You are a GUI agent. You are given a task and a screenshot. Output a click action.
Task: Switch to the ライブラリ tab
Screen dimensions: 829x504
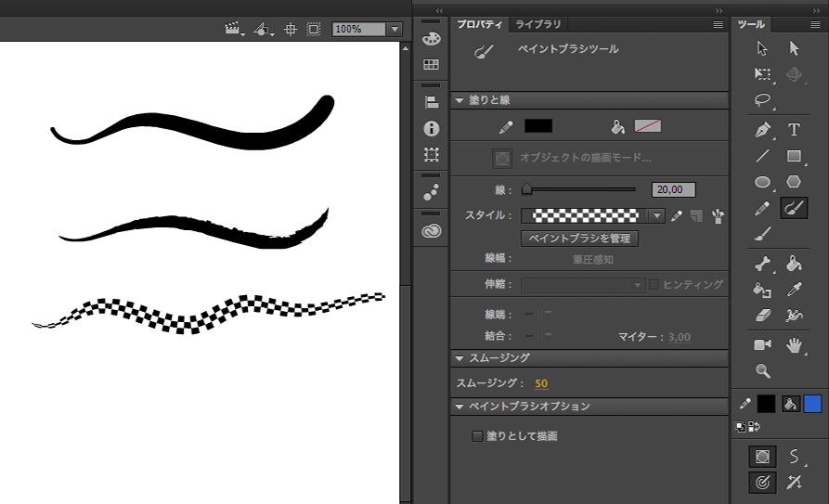pos(538,24)
